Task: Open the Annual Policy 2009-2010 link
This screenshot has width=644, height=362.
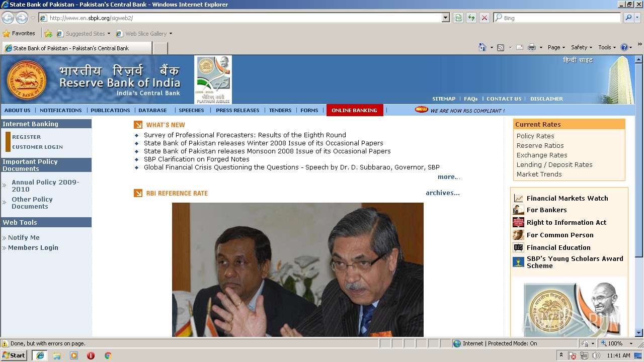Action: [x=45, y=186]
